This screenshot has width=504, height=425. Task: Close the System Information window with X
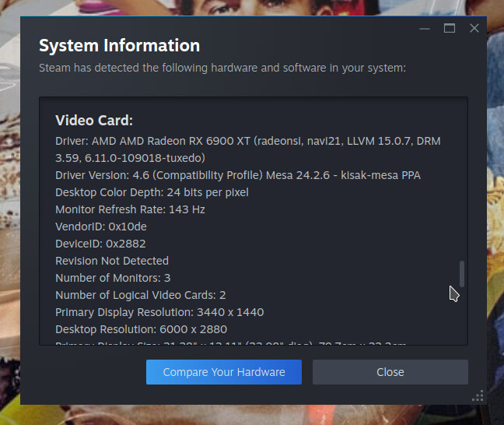pyautogui.click(x=474, y=28)
